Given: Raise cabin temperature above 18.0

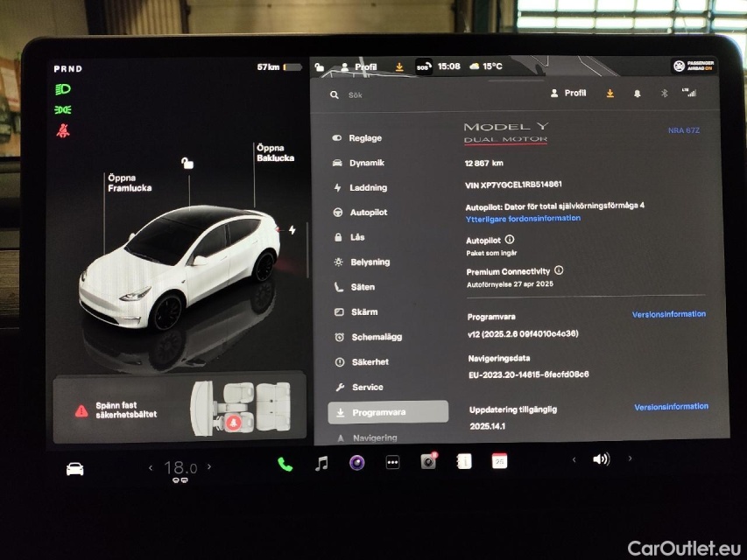Looking at the screenshot, I should (209, 466).
